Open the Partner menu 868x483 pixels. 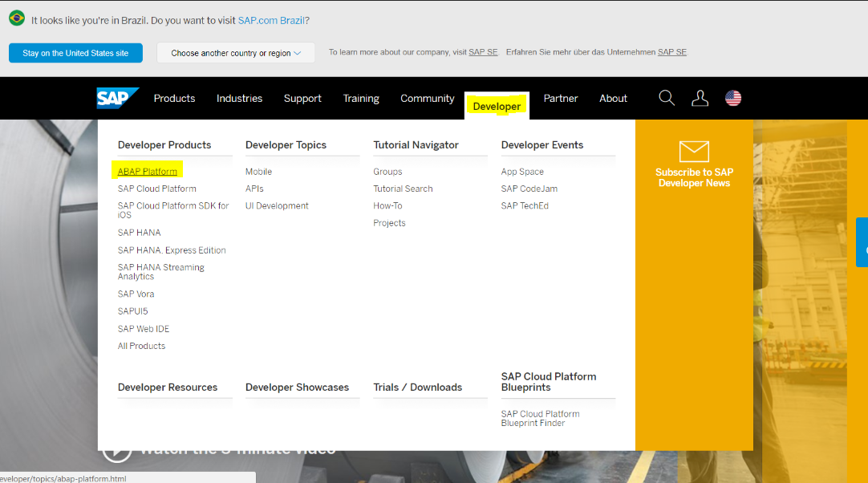(x=561, y=98)
